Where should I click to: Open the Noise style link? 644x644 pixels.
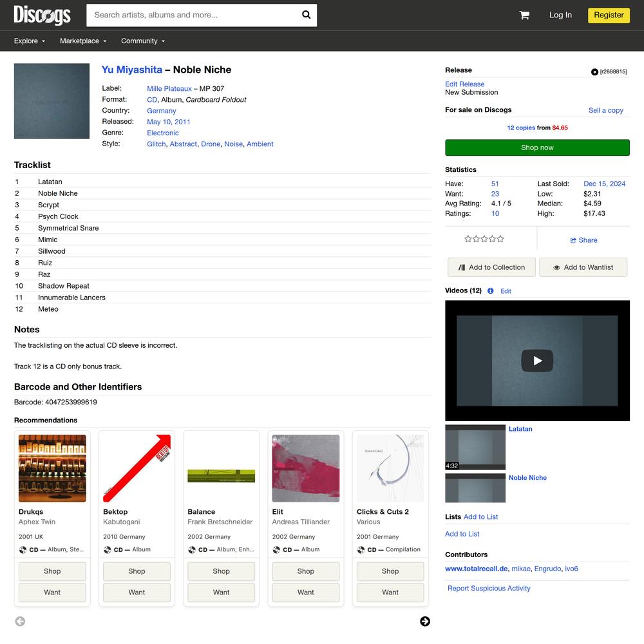(x=233, y=144)
